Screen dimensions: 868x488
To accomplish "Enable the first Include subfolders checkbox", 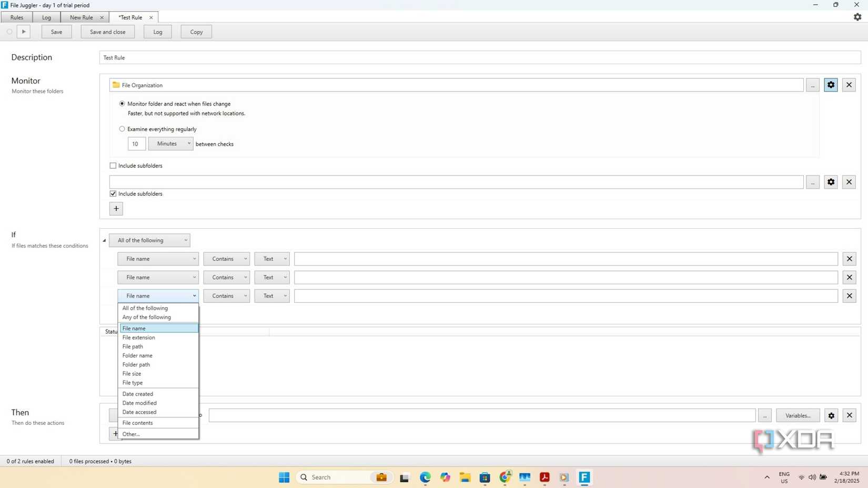I will click(113, 165).
